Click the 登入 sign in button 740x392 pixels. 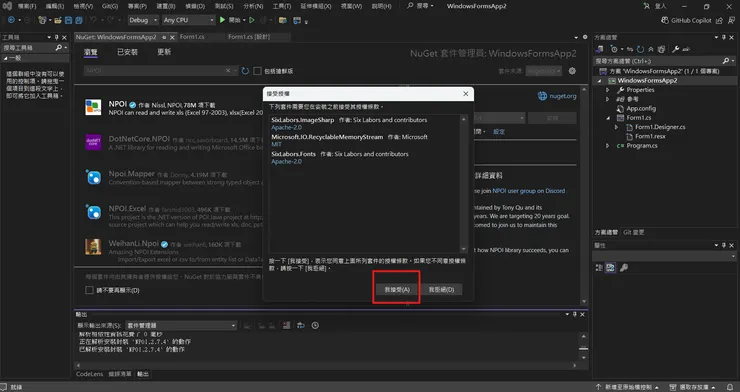pos(655,6)
